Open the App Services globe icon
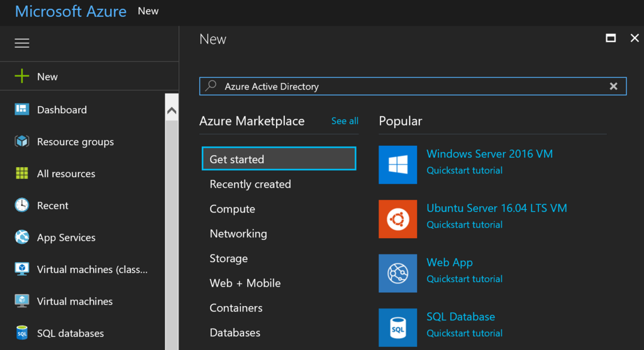Image resolution: width=644 pixels, height=350 pixels. pos(22,238)
